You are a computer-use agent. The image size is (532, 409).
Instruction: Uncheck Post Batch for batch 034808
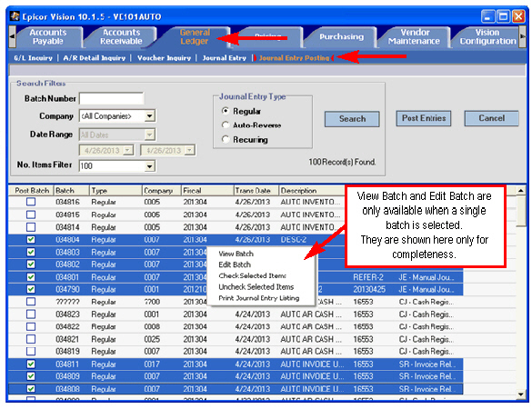click(x=31, y=389)
